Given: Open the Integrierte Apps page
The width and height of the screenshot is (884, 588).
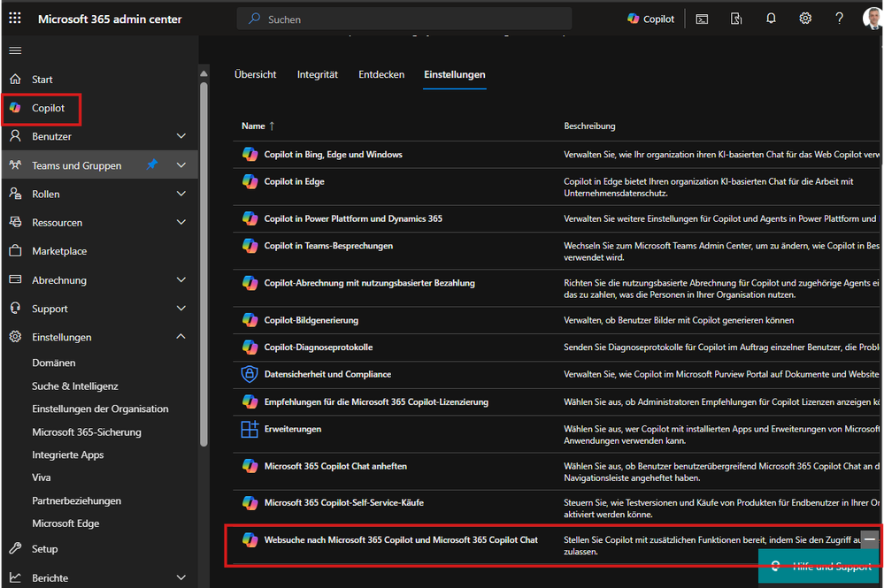Looking at the screenshot, I should coord(67,454).
